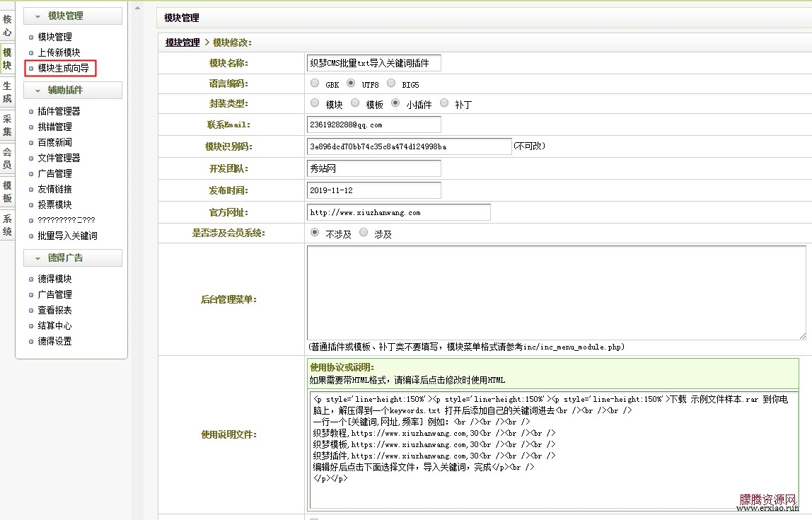The width and height of the screenshot is (812, 520).
Task: Open the ?????????二??? sidebar entry
Action: [66, 220]
